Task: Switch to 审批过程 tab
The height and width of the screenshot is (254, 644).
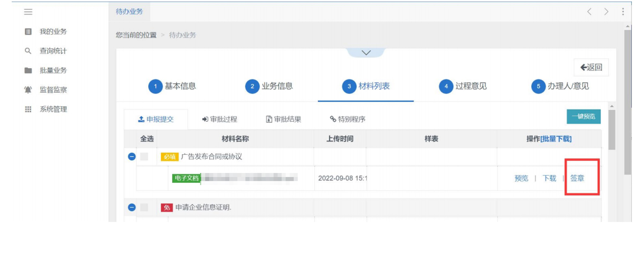Action: tap(220, 119)
